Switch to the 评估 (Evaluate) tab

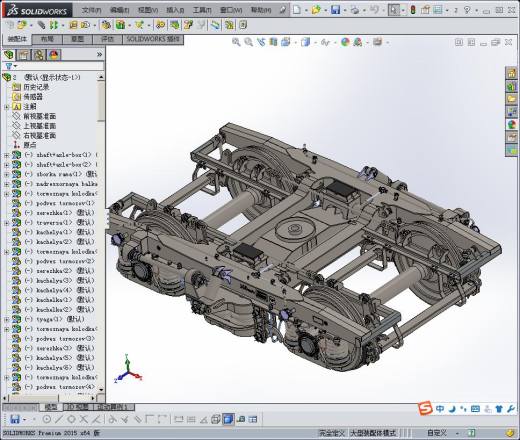[107, 39]
